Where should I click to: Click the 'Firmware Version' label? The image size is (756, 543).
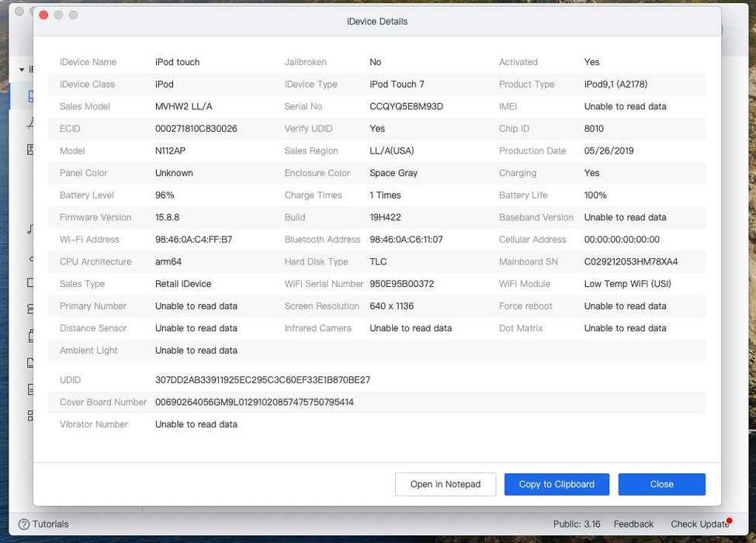tap(95, 217)
